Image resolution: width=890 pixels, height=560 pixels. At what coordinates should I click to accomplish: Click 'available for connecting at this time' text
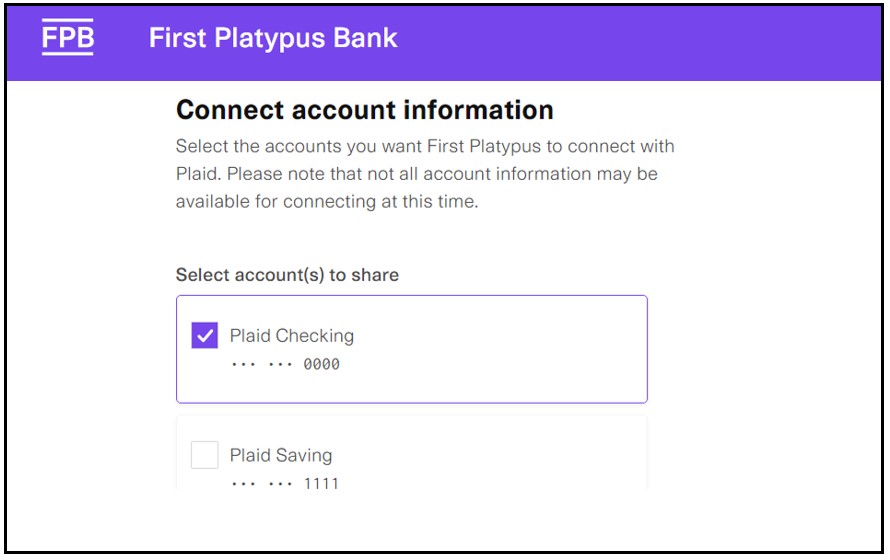click(327, 201)
